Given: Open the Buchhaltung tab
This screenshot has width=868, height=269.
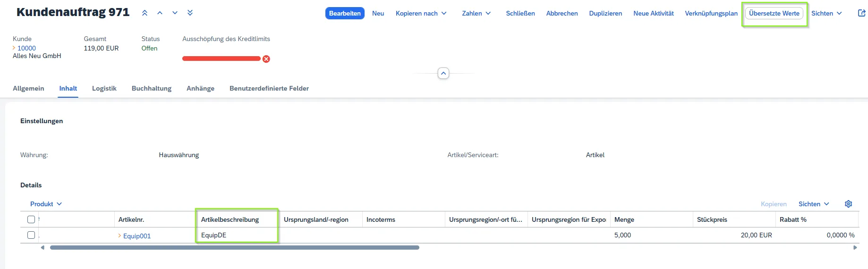Looking at the screenshot, I should tap(151, 88).
